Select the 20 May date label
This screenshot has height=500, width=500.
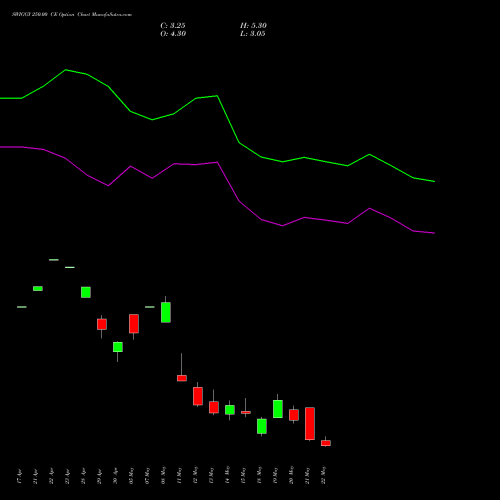(x=291, y=476)
